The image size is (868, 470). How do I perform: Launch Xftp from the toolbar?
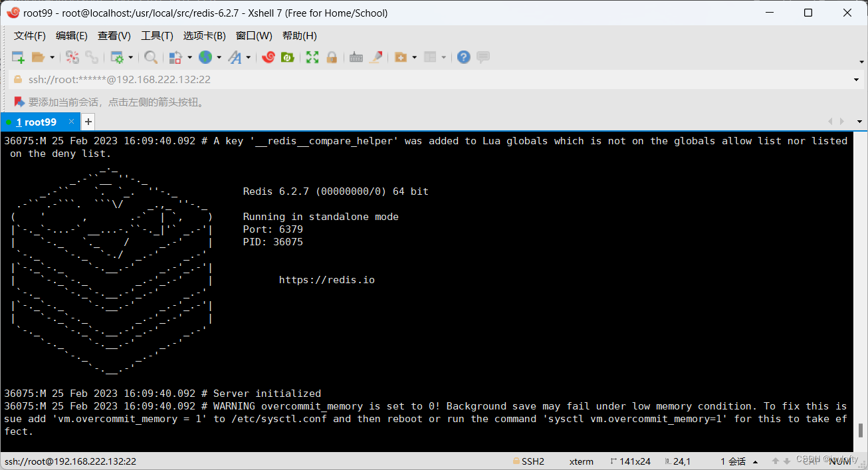coord(288,58)
